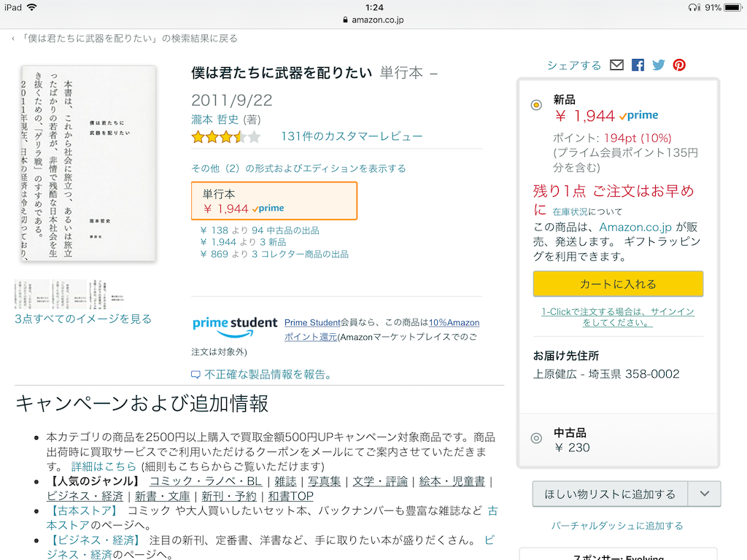
Task: Open 絵本・児童書 genre link
Action: pos(452,481)
